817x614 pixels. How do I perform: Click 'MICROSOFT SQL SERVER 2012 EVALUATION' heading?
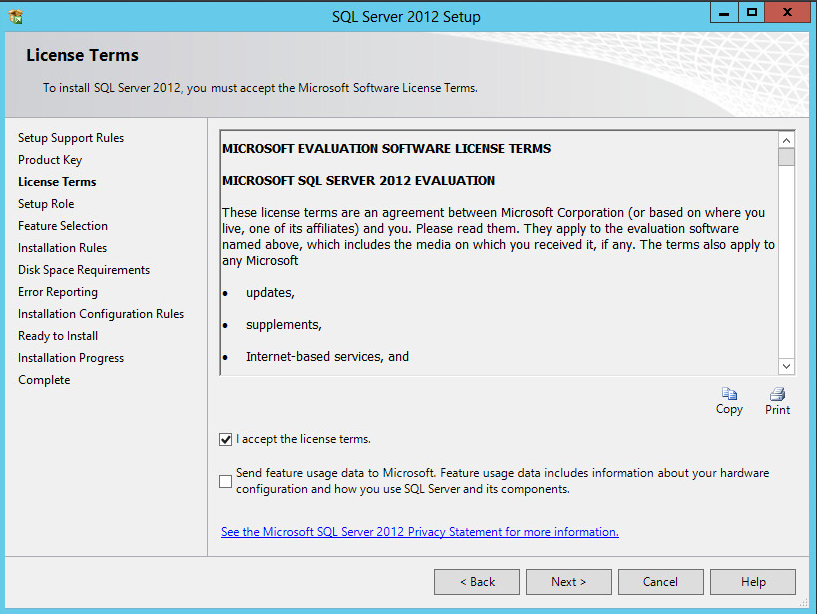click(x=358, y=181)
